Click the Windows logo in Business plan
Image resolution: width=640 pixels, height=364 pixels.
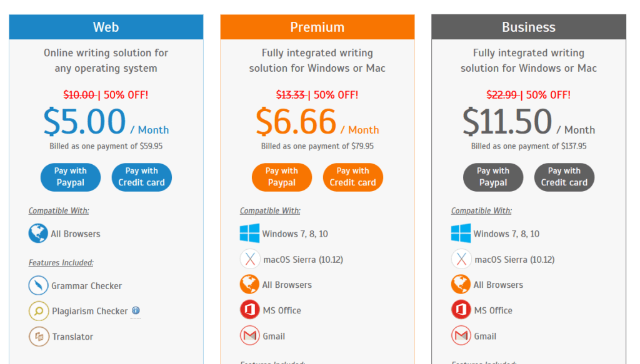click(461, 234)
